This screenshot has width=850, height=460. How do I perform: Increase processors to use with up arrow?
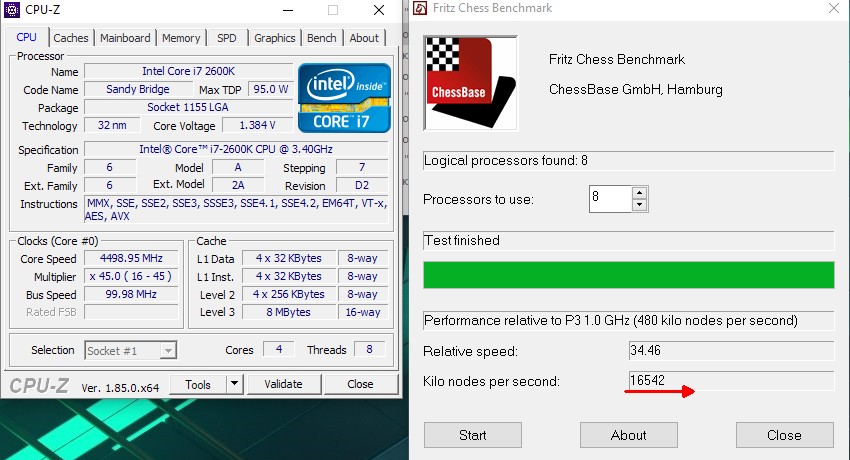tap(640, 192)
